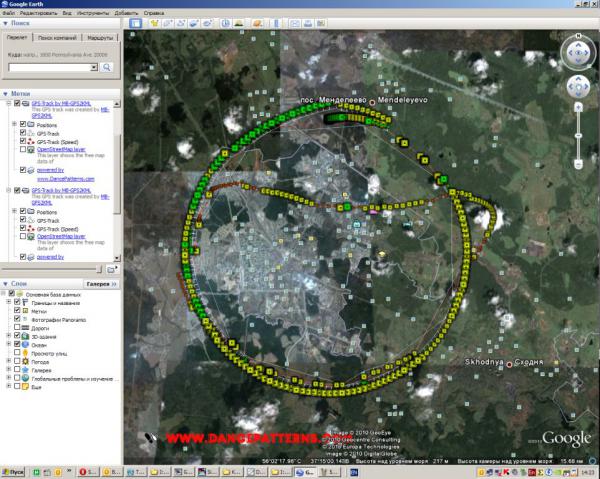The width and height of the screenshot is (600, 479).
Task: Open the second OpenStreetMap layer link
Action: (x=61, y=236)
